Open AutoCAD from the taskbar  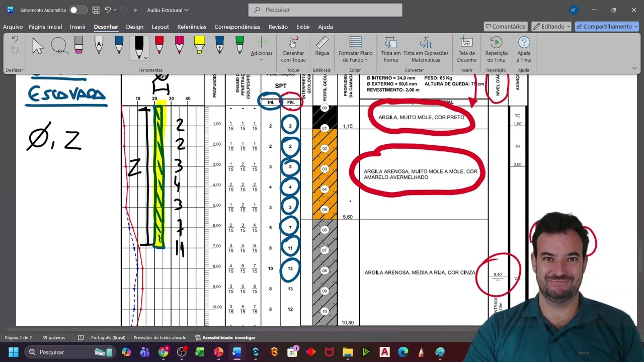[x=385, y=352]
